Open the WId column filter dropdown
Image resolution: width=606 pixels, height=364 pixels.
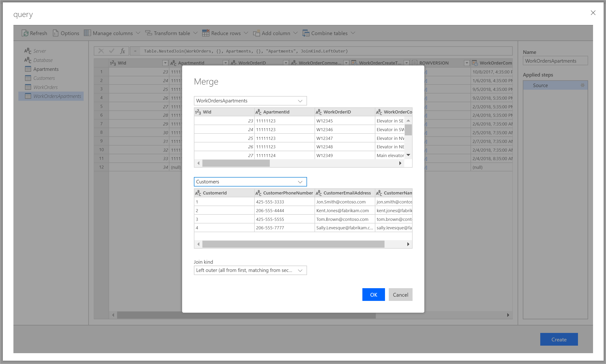(165, 63)
